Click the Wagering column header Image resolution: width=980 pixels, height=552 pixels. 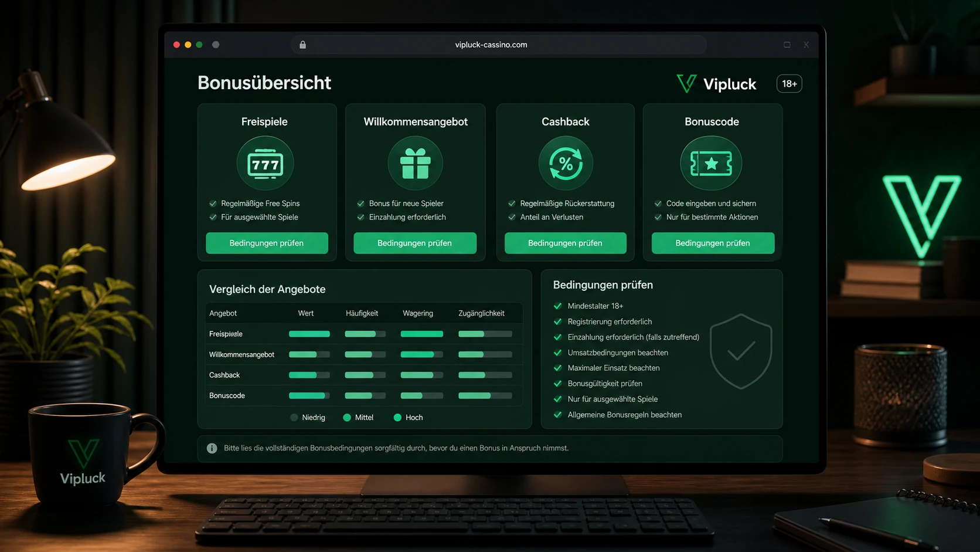click(x=418, y=313)
